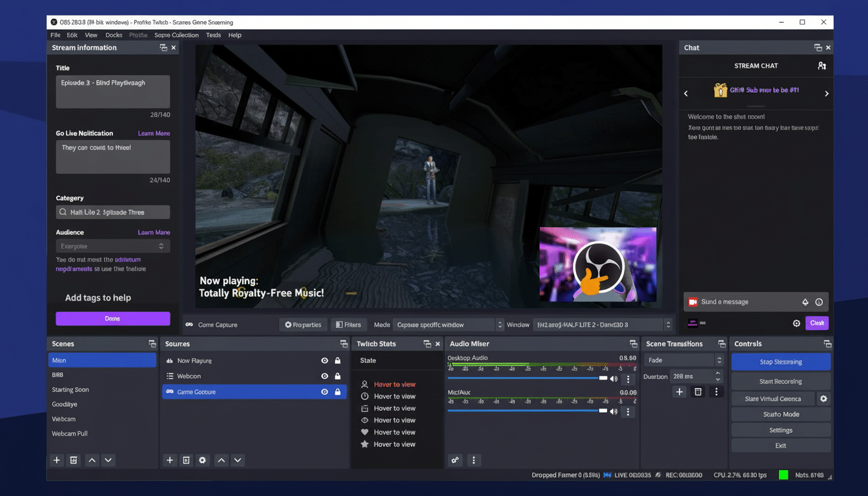Lock the Game Capture source
The height and width of the screenshot is (496, 868).
336,391
